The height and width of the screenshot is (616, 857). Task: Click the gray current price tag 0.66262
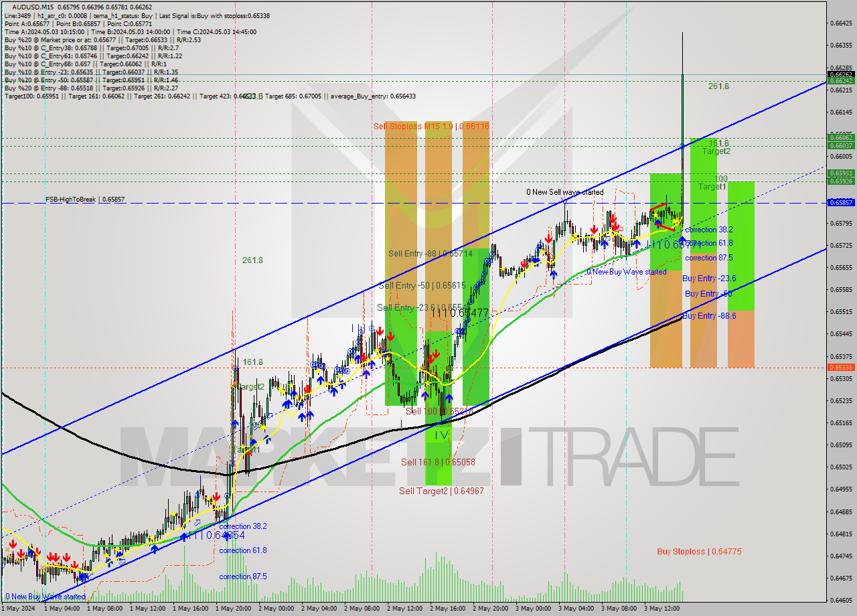(x=841, y=75)
